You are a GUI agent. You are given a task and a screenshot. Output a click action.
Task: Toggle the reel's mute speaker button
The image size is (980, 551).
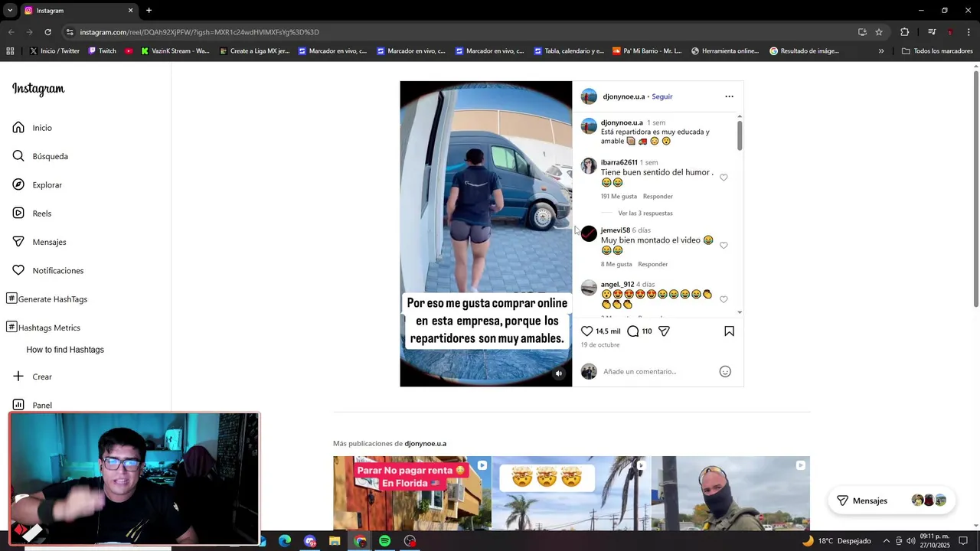(x=559, y=373)
